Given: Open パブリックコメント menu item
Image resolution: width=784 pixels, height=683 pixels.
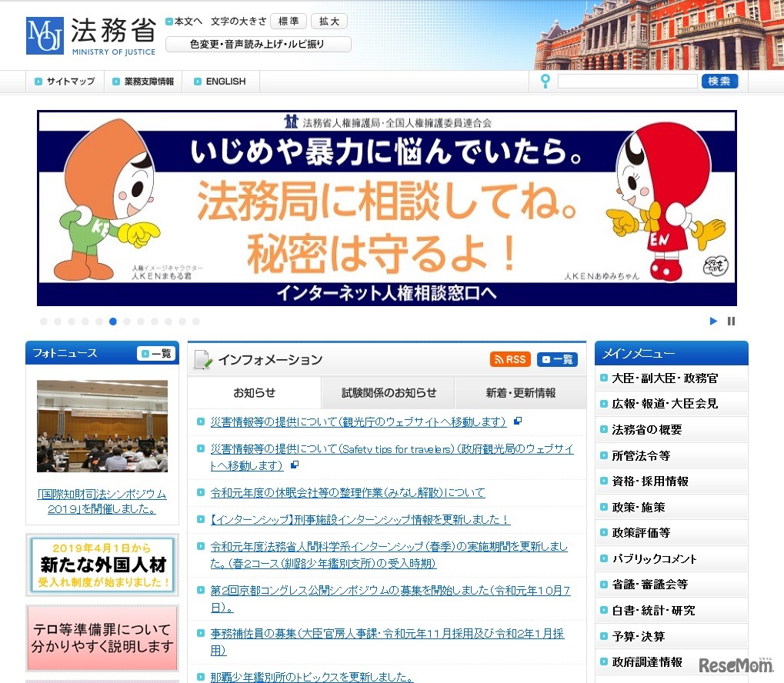Looking at the screenshot, I should pyautogui.click(x=672, y=559).
